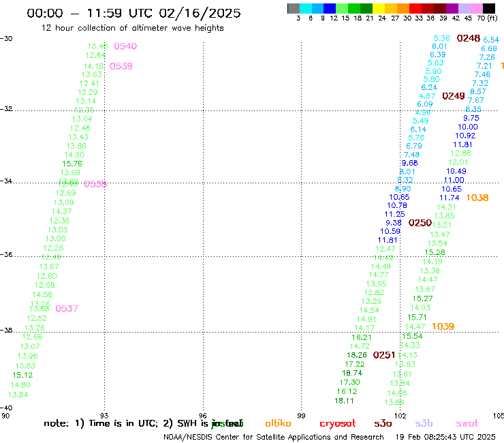Click the 0250 pass time label
504x443 pixels.
point(420,223)
